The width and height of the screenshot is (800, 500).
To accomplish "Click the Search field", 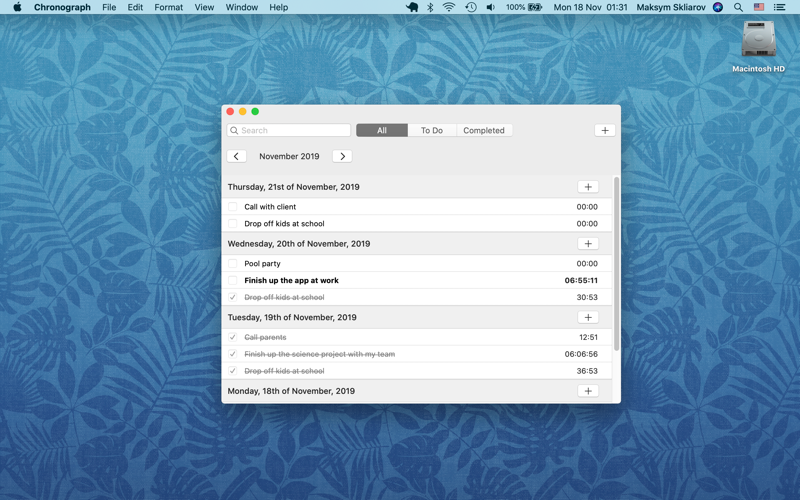I will [x=289, y=131].
